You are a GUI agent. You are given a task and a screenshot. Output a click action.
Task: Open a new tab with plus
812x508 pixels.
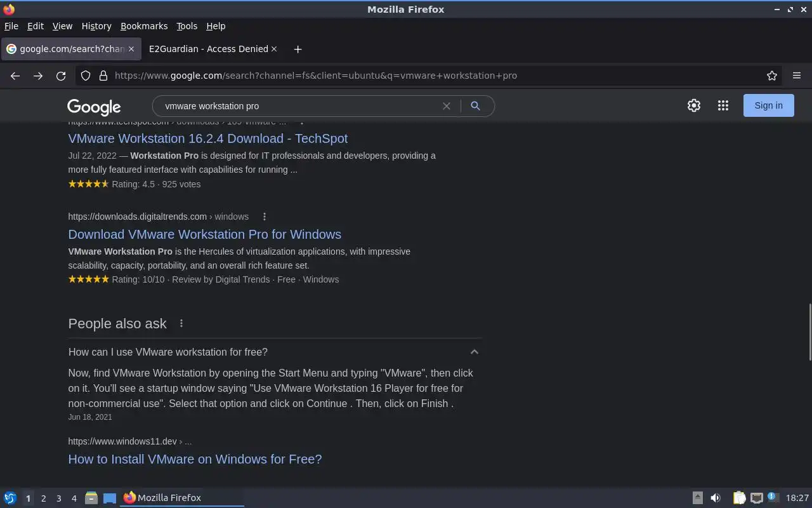(x=298, y=49)
